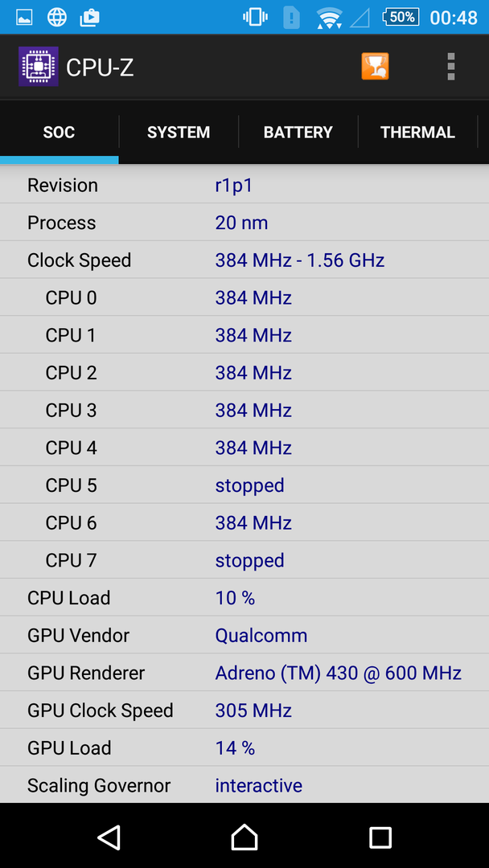Image resolution: width=489 pixels, height=868 pixels.
Task: Tap the Clock Speed row
Action: click(x=244, y=260)
